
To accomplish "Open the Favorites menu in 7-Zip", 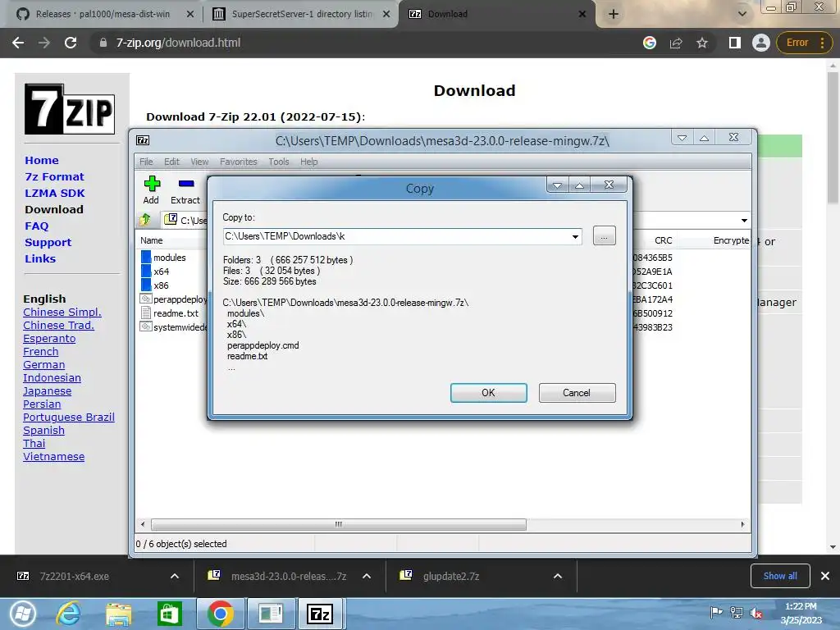I will tap(239, 162).
